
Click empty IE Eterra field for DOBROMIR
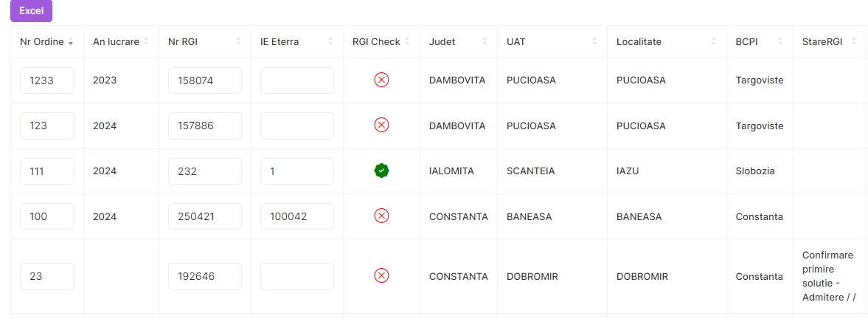[297, 276]
